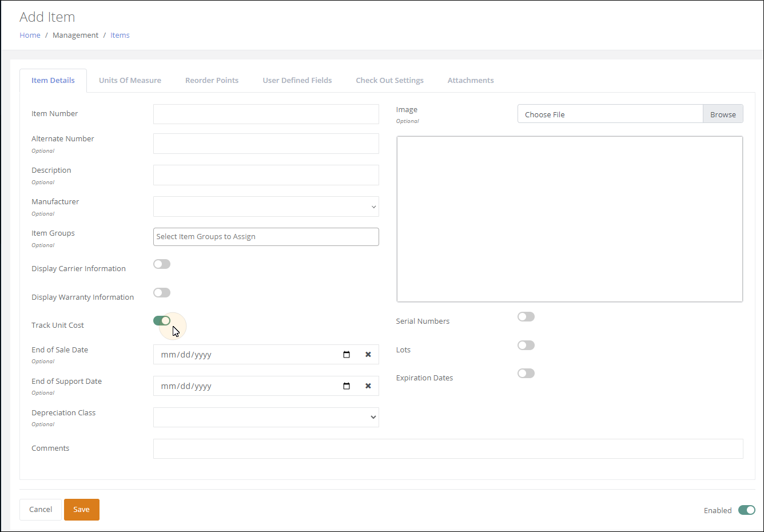Click the Expiration Dates label
The height and width of the screenshot is (532, 764).
[x=424, y=378]
